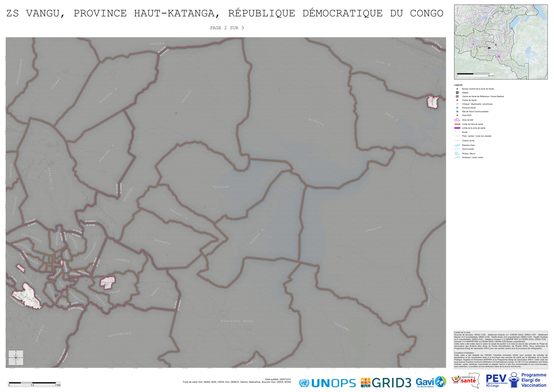Click the white terrain area labeled MURA
The image size is (554, 392).
[x=27, y=296]
